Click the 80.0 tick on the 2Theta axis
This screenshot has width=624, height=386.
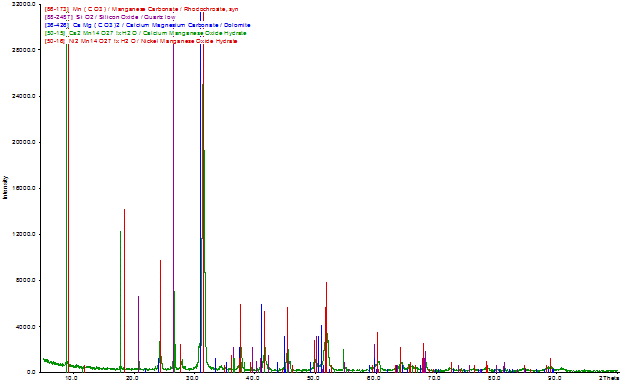(x=495, y=378)
